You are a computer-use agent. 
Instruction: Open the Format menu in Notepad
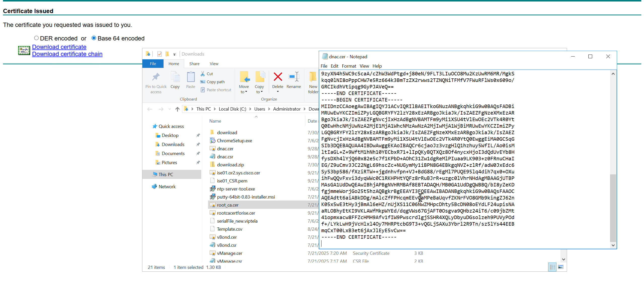tap(349, 66)
